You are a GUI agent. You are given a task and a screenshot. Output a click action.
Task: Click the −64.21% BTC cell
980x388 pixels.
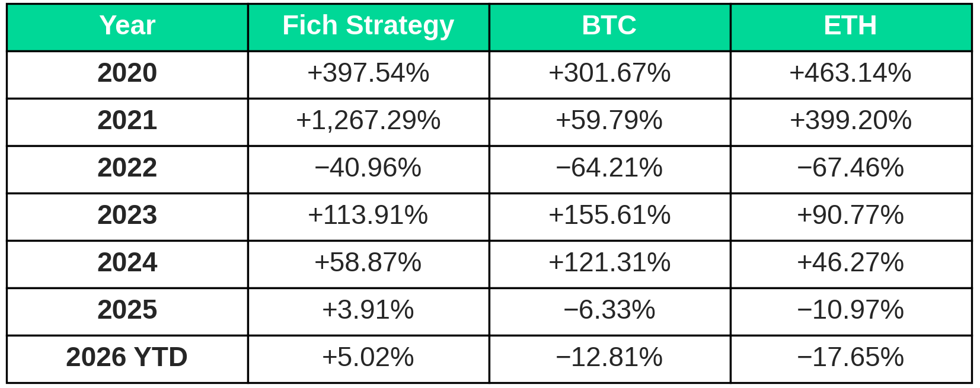[609, 169]
